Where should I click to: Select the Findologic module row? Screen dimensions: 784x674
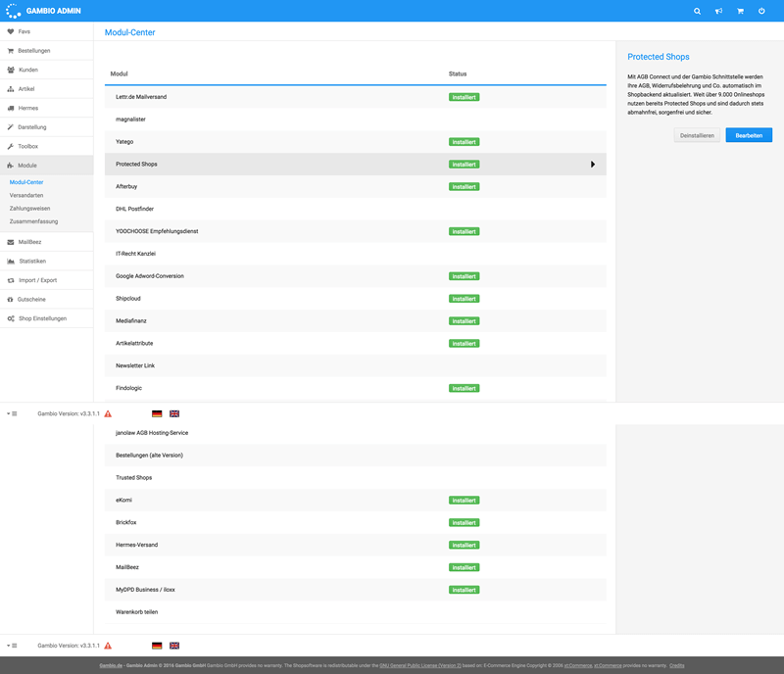356,389
